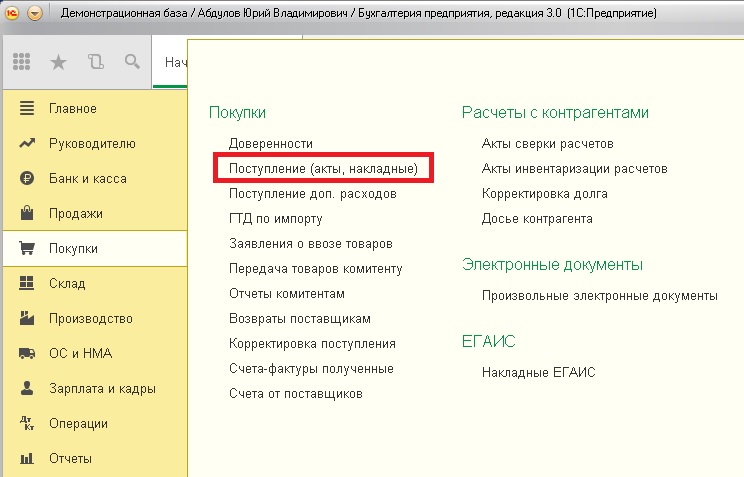
Task: Open the Банк и касса section
Action: point(88,179)
